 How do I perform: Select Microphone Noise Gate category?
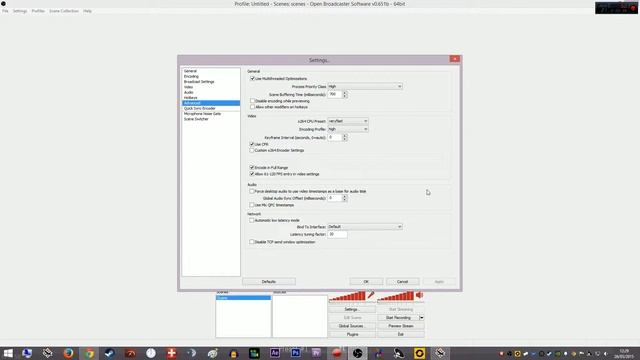[x=211, y=114]
